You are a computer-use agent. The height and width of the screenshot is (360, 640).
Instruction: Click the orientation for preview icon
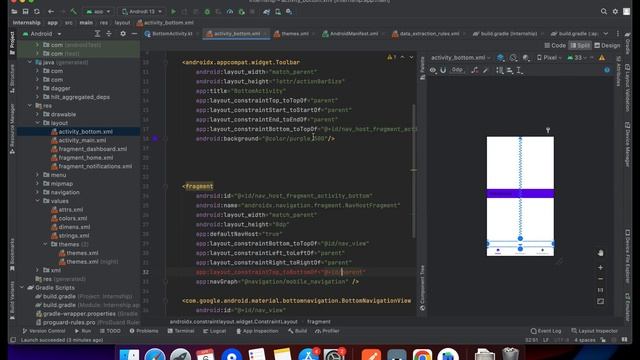513,58
